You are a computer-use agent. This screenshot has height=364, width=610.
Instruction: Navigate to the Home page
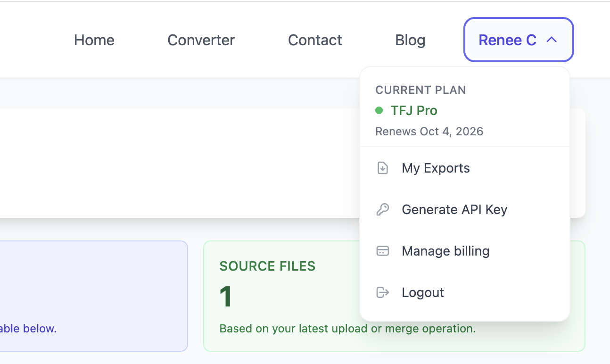pos(94,40)
